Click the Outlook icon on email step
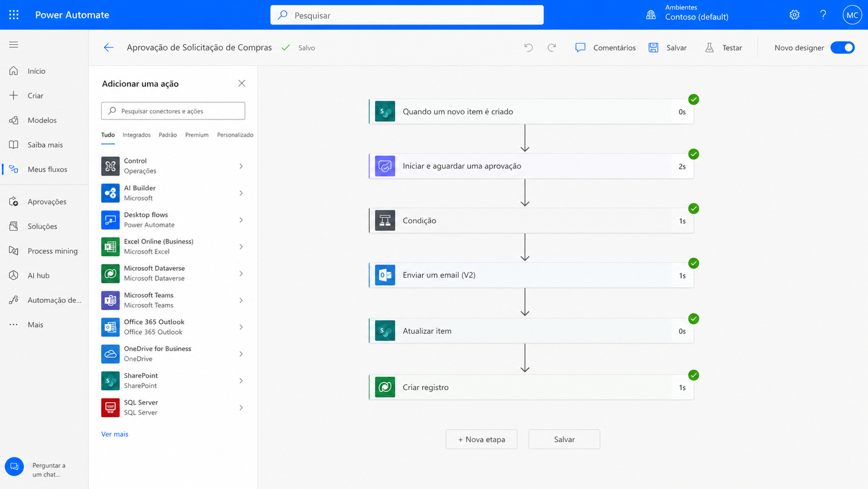 [x=385, y=275]
